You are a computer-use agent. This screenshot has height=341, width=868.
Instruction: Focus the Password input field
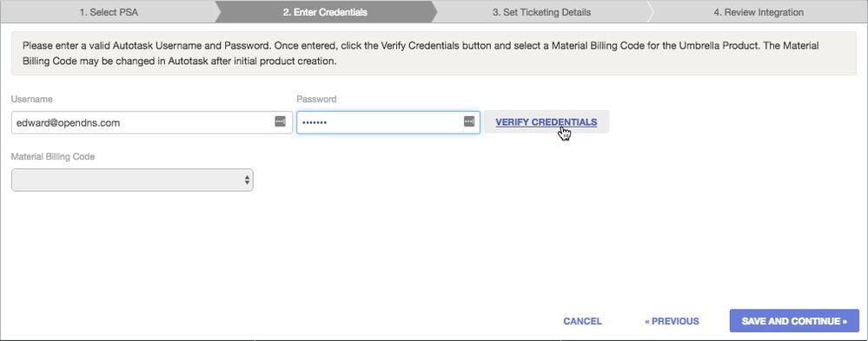click(x=388, y=122)
